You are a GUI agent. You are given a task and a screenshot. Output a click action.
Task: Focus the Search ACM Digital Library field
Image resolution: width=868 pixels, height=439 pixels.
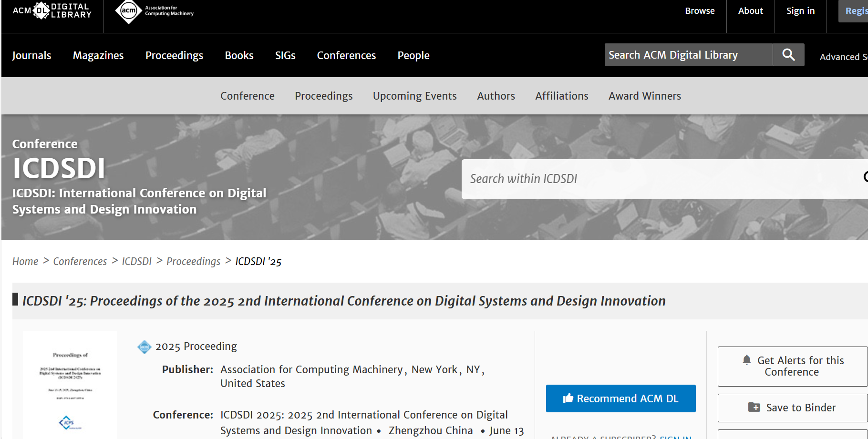(688, 55)
